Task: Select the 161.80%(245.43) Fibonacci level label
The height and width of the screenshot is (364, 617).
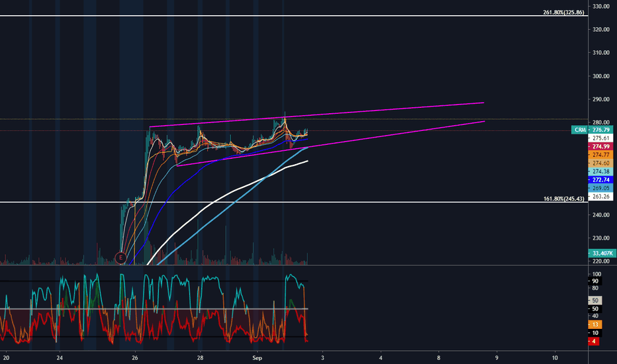Action: [563, 199]
